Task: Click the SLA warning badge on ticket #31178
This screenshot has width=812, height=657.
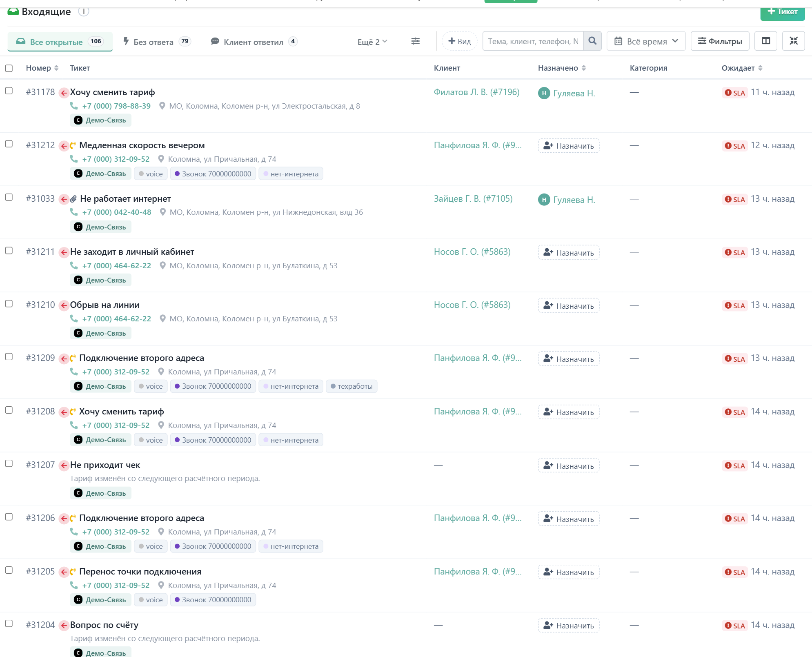Action: tap(734, 93)
